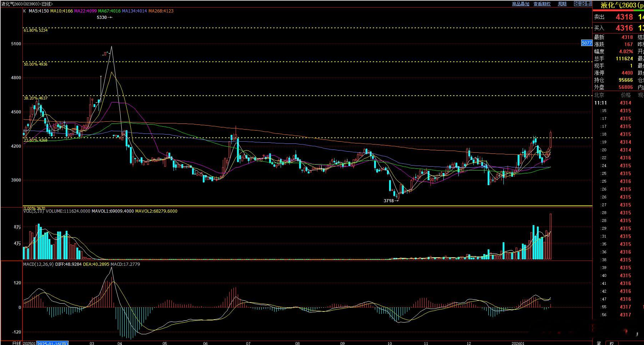Click the 外盘 value 56806

click(x=626, y=87)
